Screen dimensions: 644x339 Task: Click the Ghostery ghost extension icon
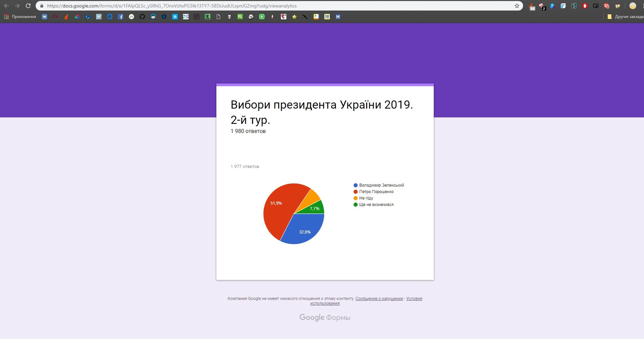pyautogui.click(x=552, y=6)
